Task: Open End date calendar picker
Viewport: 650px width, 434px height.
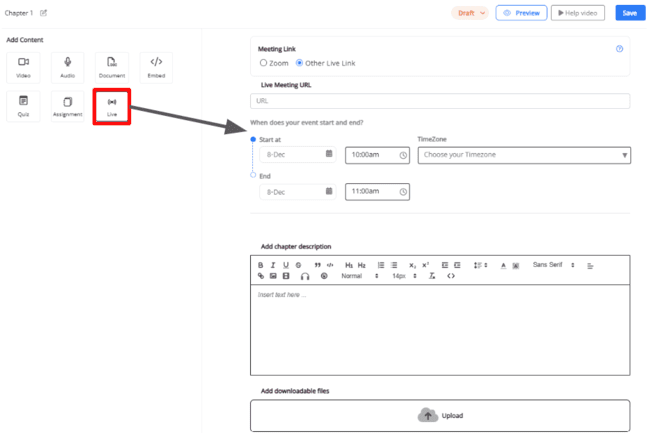Action: point(329,191)
